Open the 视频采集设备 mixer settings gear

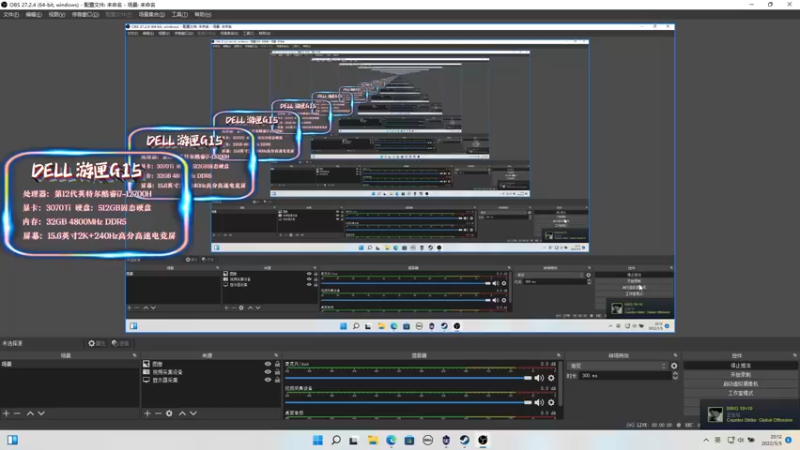tap(551, 403)
